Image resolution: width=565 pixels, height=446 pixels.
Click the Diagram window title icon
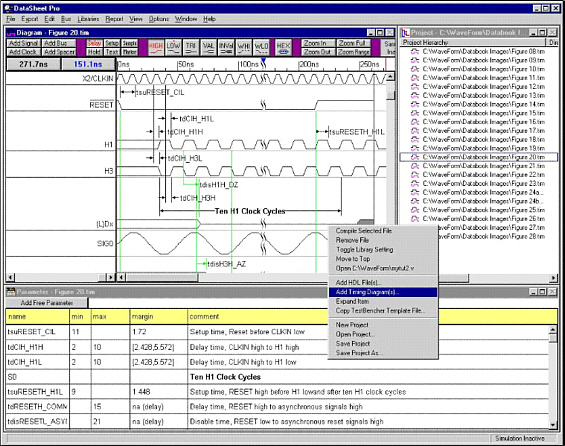11,33
